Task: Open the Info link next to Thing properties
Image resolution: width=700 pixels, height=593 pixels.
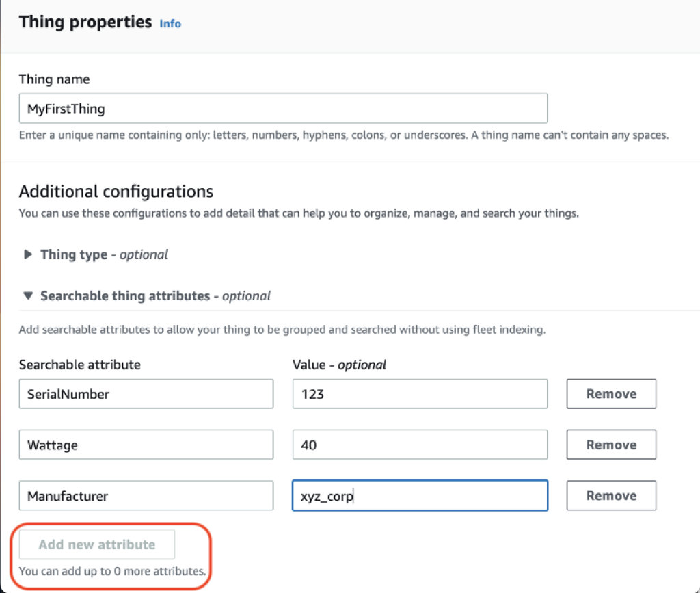Action: coord(170,23)
